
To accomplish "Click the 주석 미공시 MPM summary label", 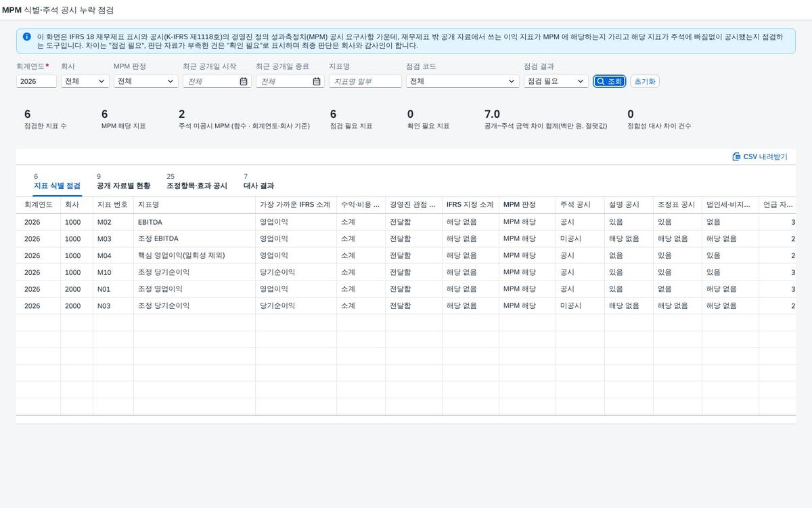I will (244, 126).
